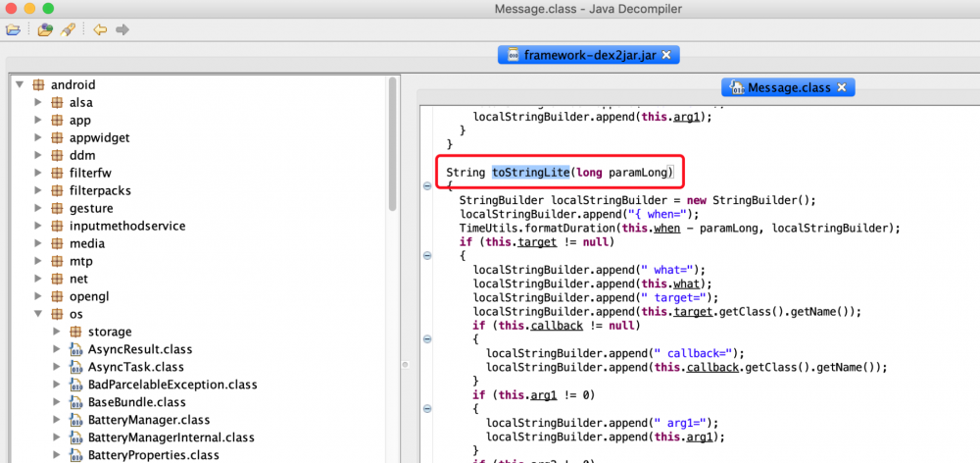Click the BadParcelableException.class file icon
Image resolution: width=980 pixels, height=463 pixels.
click(75, 385)
